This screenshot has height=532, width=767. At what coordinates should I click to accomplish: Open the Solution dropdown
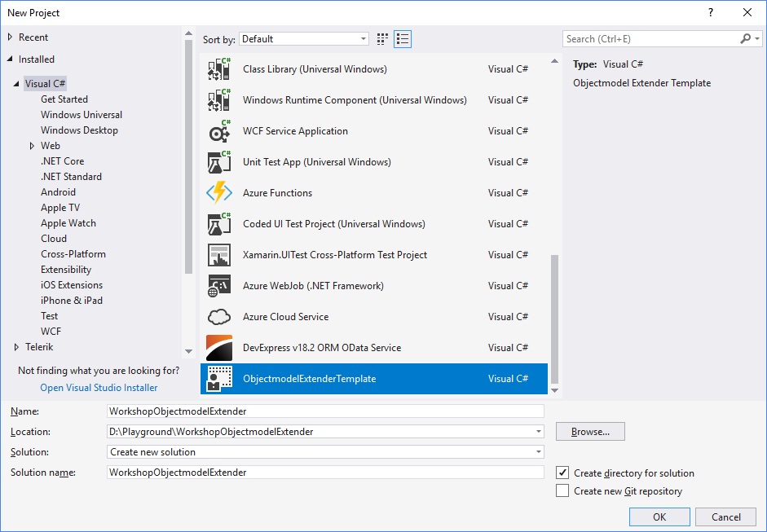325,452
